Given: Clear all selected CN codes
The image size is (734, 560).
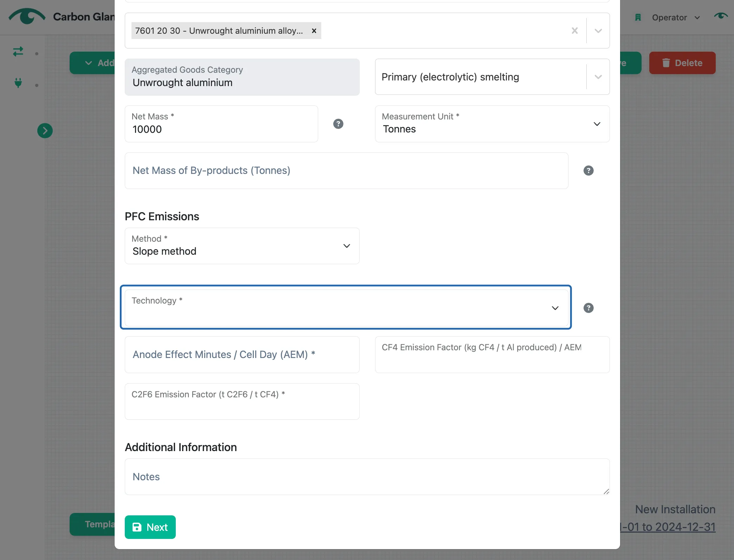Looking at the screenshot, I should point(575,31).
